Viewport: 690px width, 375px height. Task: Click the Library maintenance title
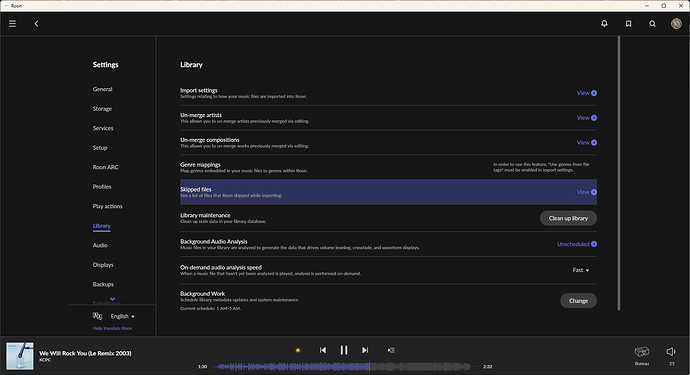pyautogui.click(x=205, y=215)
